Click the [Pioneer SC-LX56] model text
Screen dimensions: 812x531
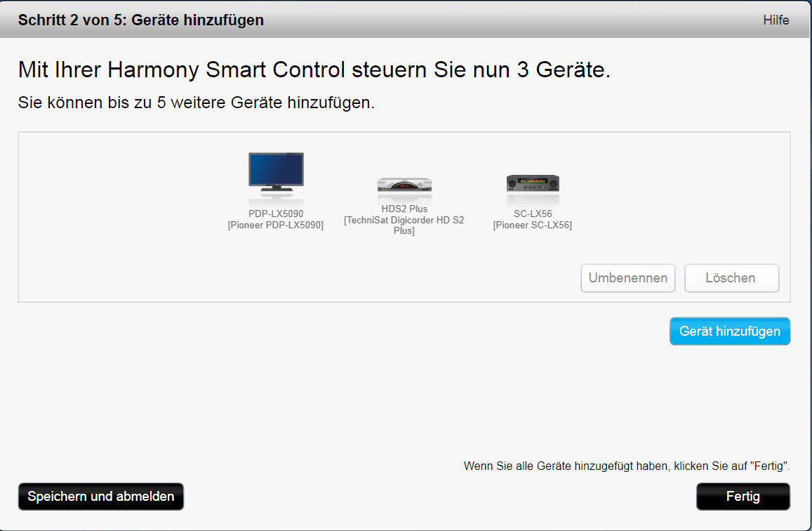point(533,225)
